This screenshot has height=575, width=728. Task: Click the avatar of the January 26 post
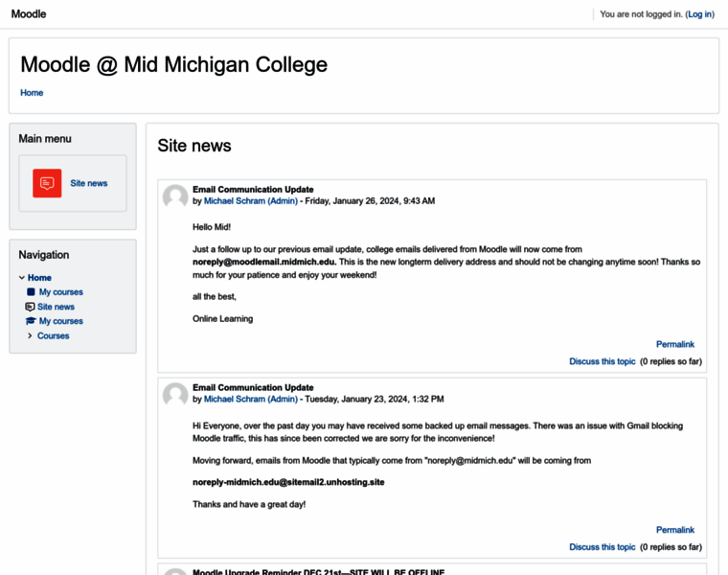pyautogui.click(x=175, y=196)
